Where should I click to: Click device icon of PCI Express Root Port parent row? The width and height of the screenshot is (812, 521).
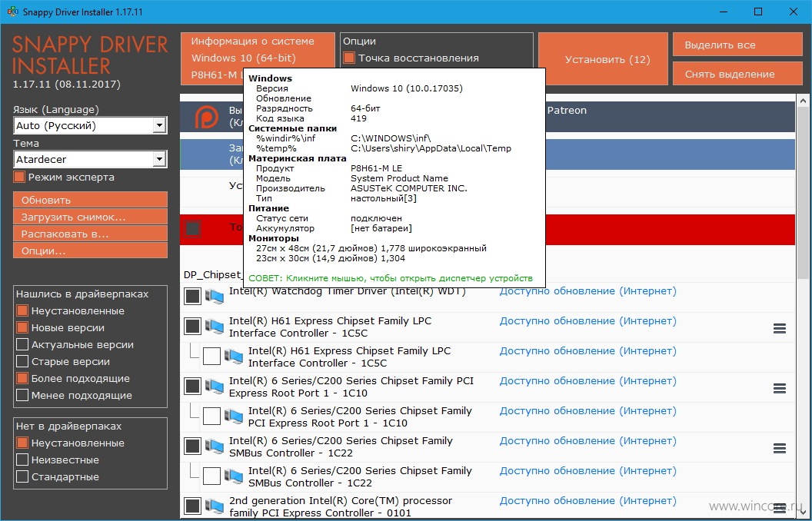pos(214,387)
